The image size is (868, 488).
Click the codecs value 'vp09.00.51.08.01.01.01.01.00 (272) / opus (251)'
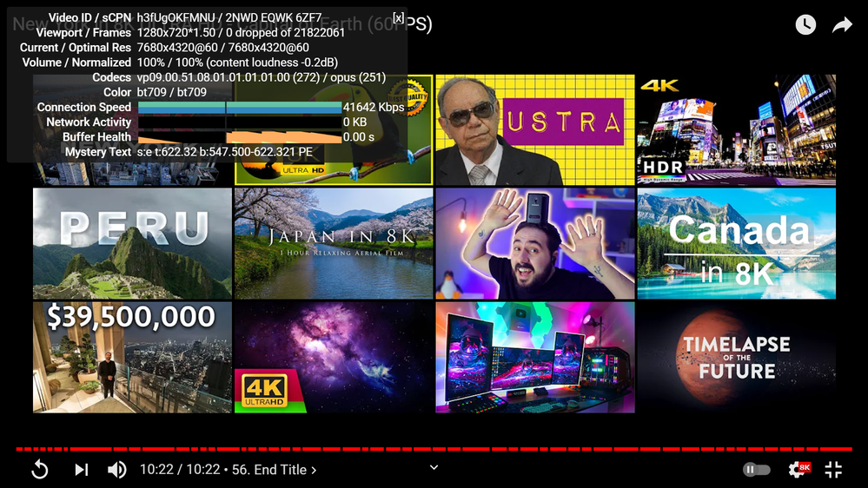tap(262, 77)
